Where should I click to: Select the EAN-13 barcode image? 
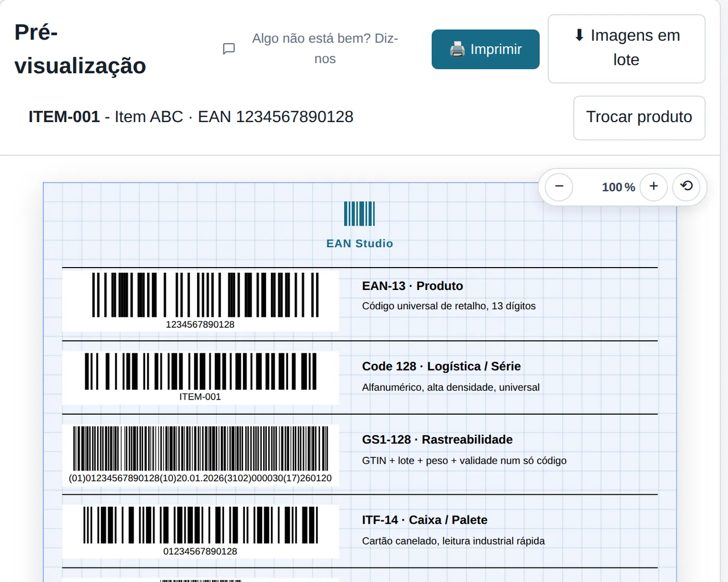200,301
